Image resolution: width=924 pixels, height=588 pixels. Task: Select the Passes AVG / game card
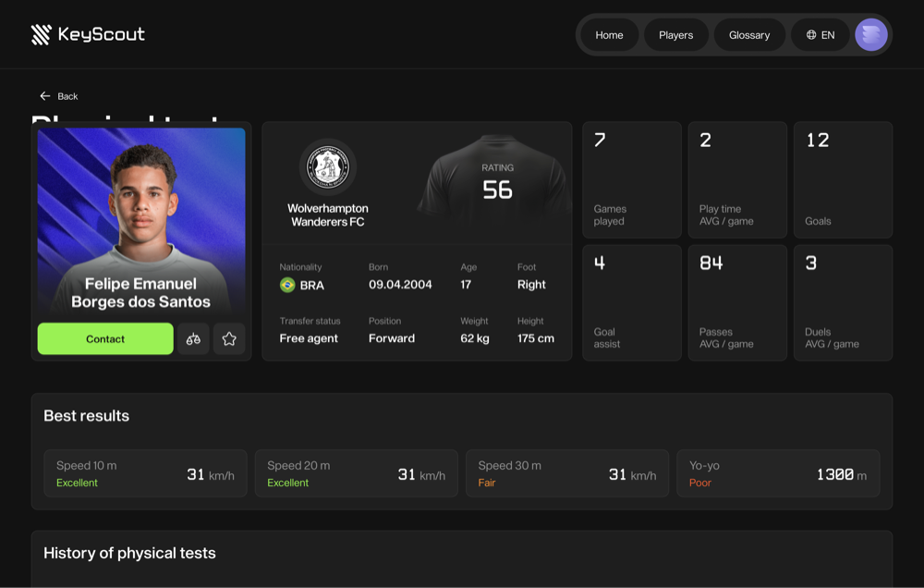point(737,302)
